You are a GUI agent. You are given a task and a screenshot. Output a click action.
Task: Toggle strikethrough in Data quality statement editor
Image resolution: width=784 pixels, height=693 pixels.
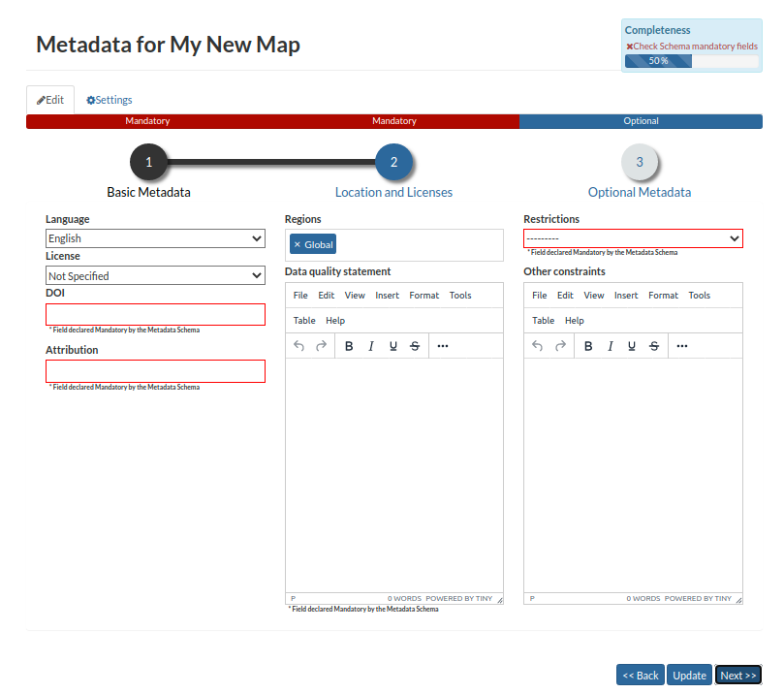[415, 346]
